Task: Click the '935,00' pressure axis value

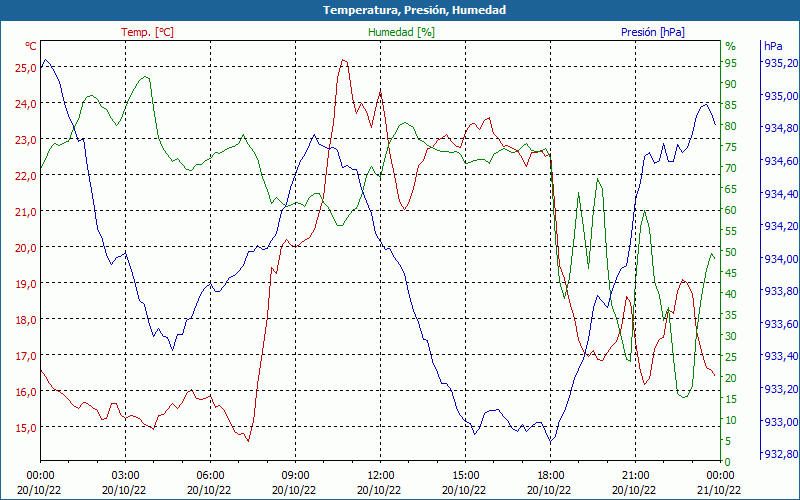Action: pos(780,95)
